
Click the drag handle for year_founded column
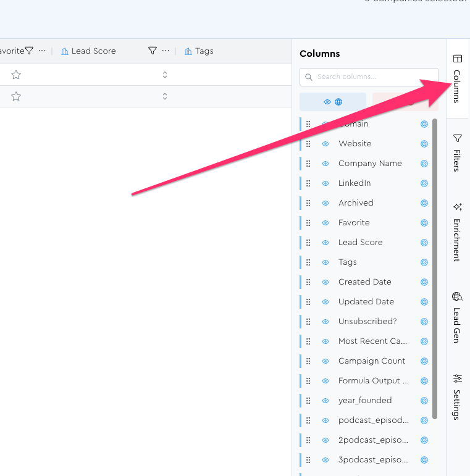tap(308, 401)
